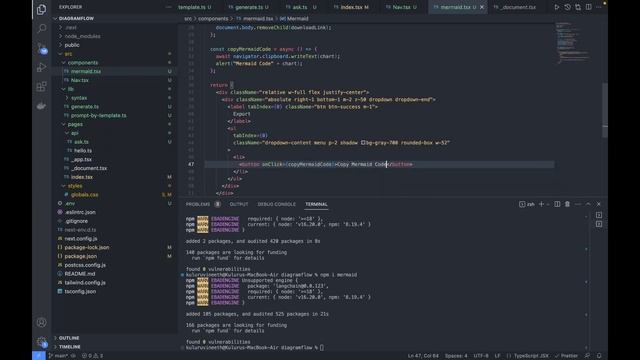Click errors and warnings count in status bar
This screenshot has width=640, height=360.
coord(92,356)
